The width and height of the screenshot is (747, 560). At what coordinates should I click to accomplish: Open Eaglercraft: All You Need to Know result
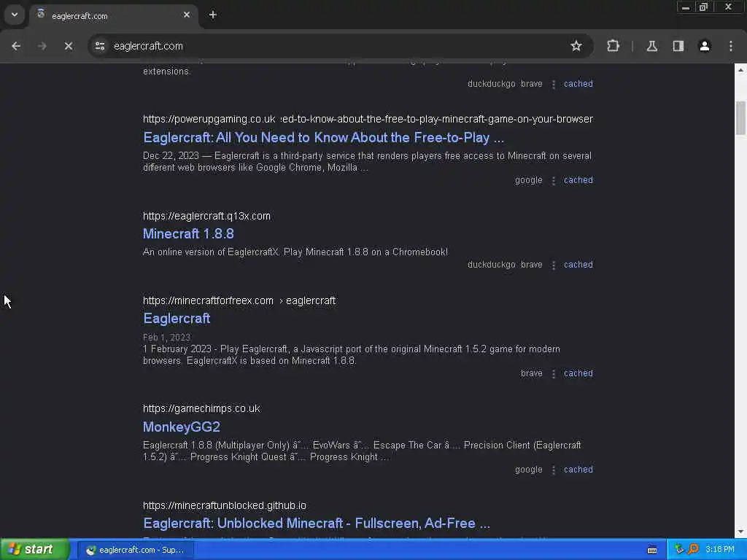tap(323, 138)
